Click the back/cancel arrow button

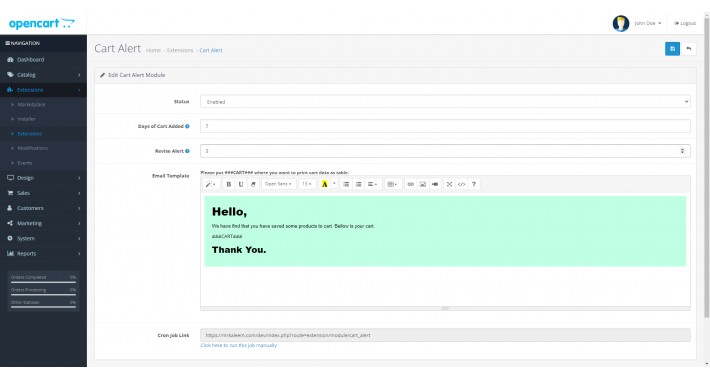pos(689,48)
